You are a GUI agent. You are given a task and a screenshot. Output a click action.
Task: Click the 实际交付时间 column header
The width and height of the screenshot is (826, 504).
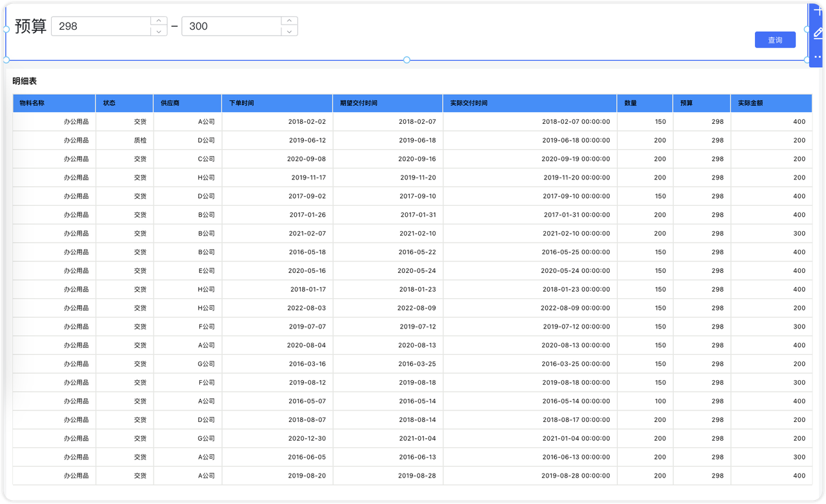530,103
